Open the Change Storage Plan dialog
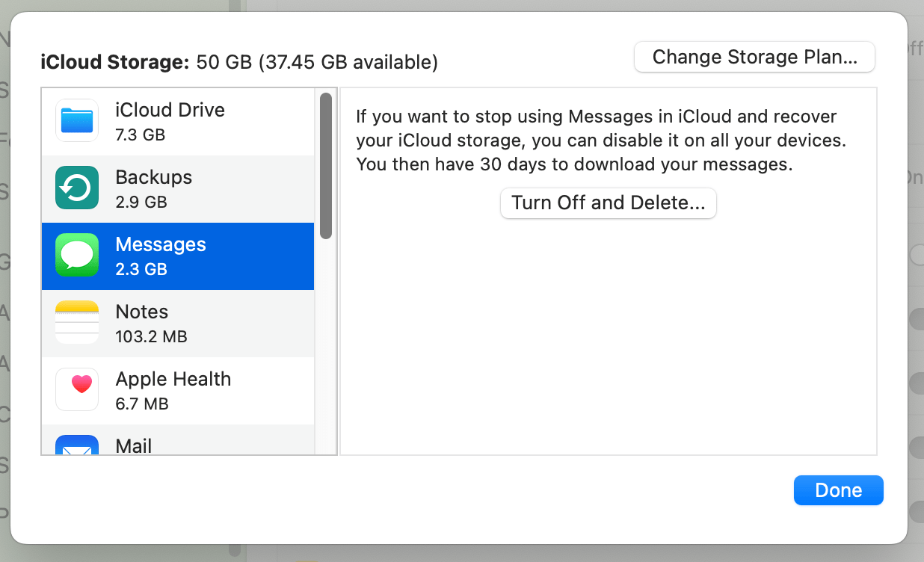This screenshot has height=562, width=924. 754,58
